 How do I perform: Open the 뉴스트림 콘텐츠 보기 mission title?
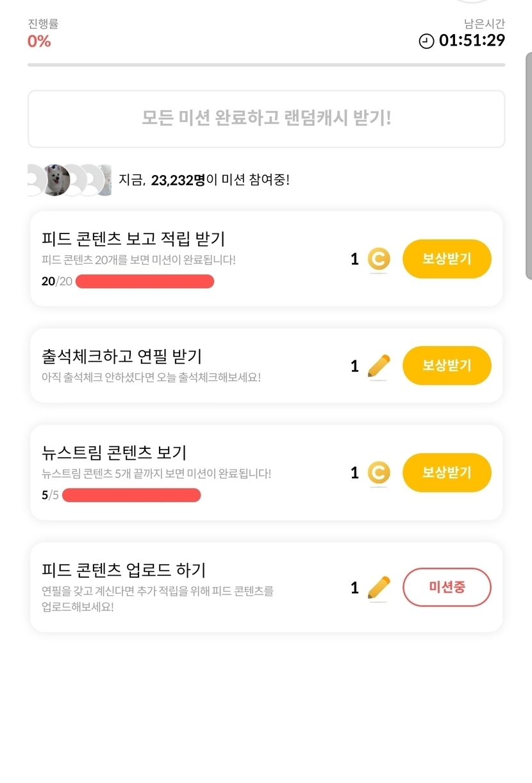(114, 452)
